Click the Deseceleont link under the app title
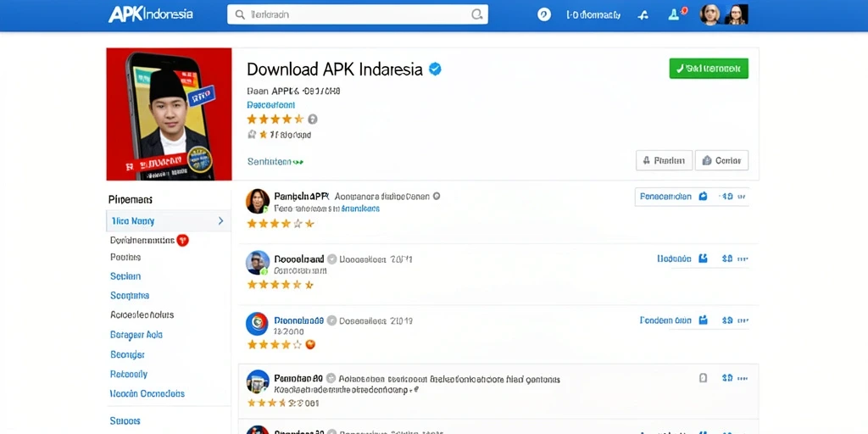This screenshot has height=434, width=868. [x=270, y=104]
